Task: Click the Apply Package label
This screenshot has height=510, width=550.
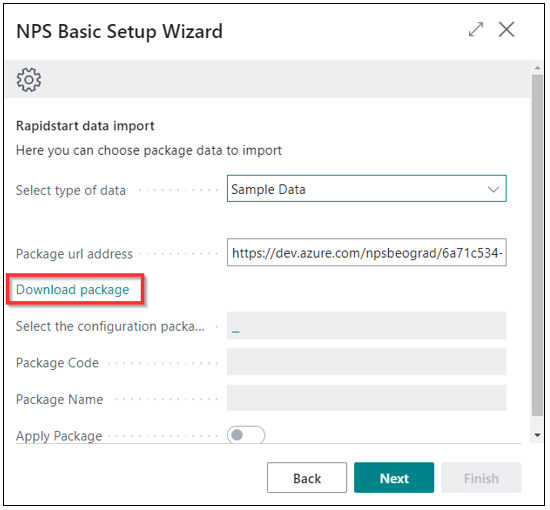Action: 59,436
